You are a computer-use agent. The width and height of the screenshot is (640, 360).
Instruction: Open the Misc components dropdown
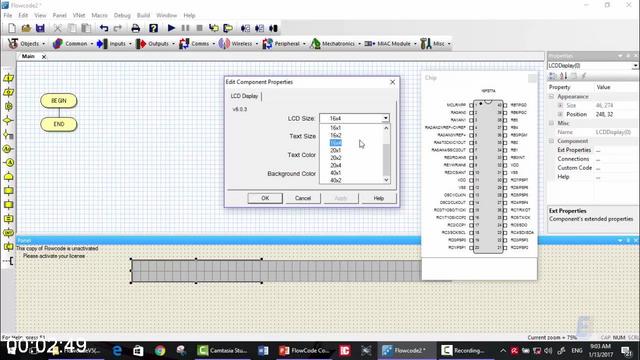[435, 44]
